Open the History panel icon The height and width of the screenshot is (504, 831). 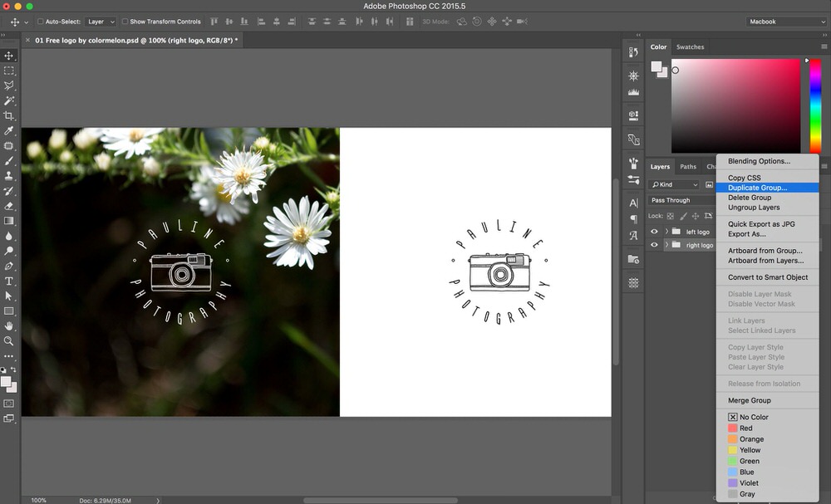pyautogui.click(x=633, y=51)
